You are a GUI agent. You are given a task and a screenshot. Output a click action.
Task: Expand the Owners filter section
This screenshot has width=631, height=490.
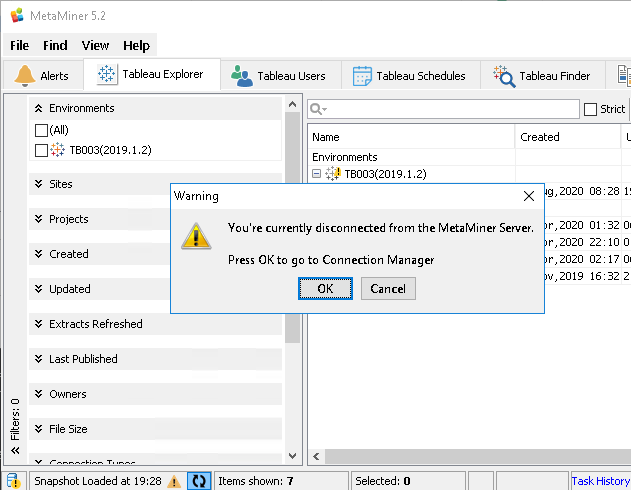click(39, 394)
